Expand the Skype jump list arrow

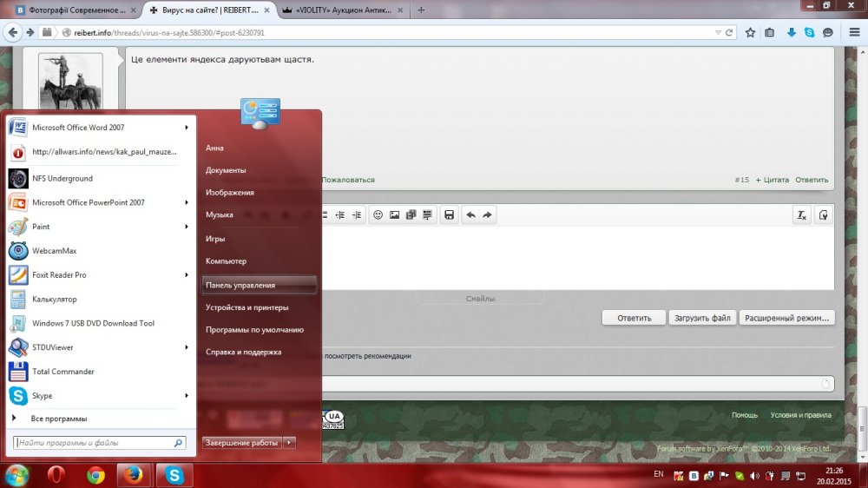click(187, 396)
